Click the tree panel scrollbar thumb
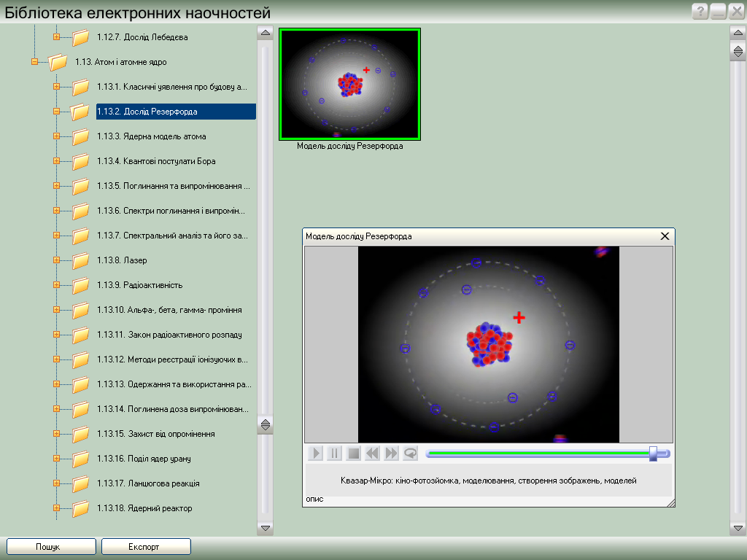 click(x=266, y=425)
